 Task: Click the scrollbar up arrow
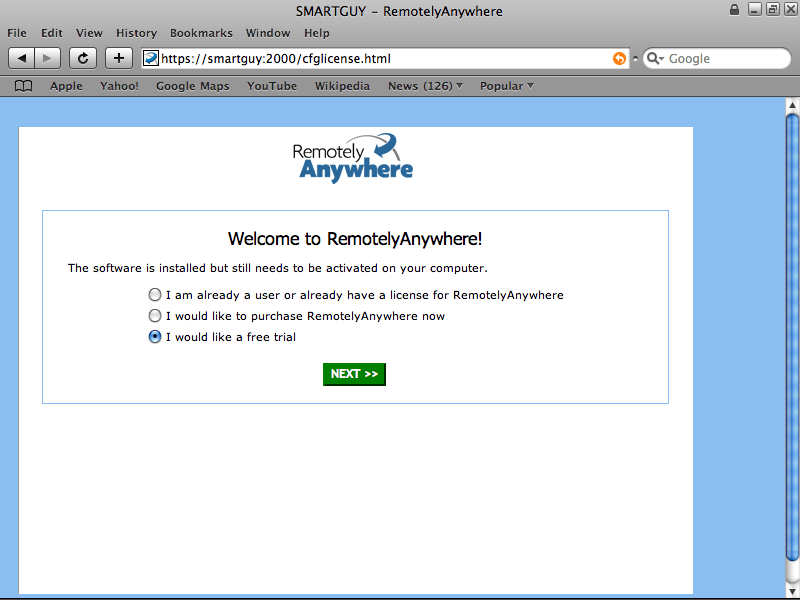(792, 105)
